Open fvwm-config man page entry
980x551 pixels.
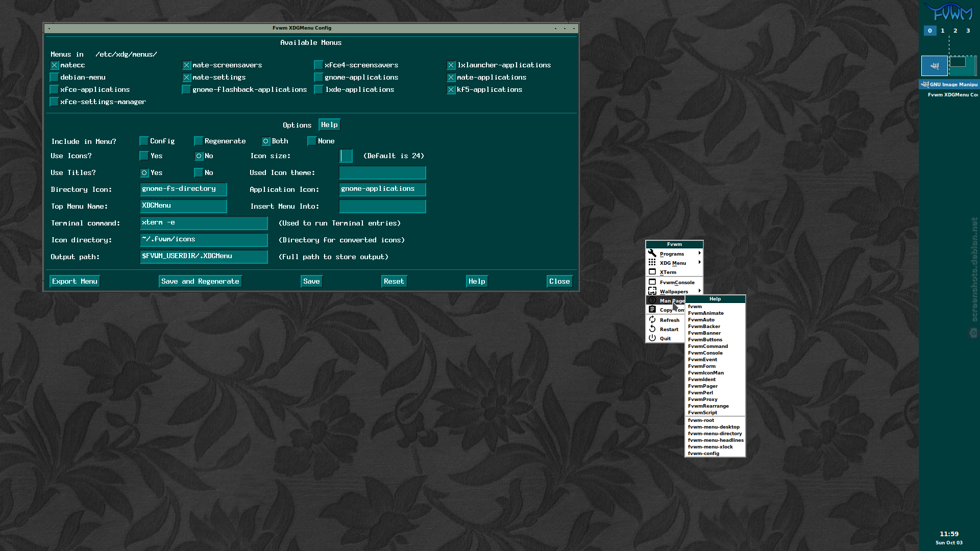tap(715, 454)
